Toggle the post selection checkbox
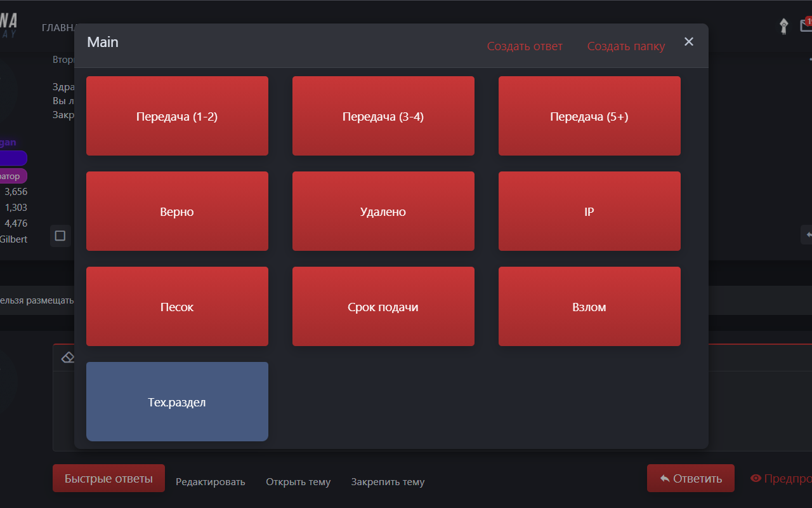The width and height of the screenshot is (812, 508). click(x=60, y=236)
